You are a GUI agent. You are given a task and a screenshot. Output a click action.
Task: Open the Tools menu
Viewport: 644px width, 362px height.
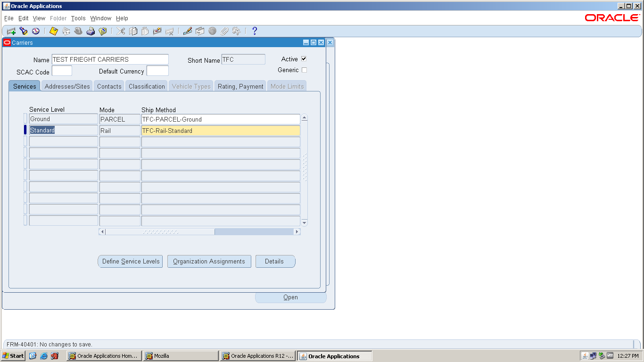coord(78,18)
